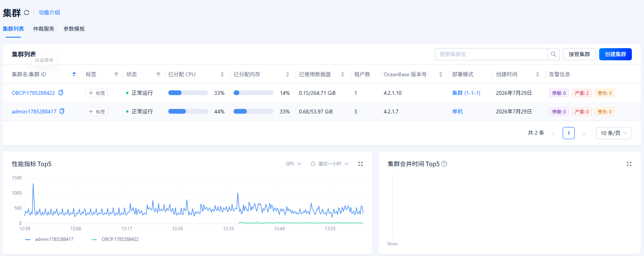Copy the admin:1785288417 cluster name
Viewport: 644px width, 256px height.
pyautogui.click(x=62, y=111)
